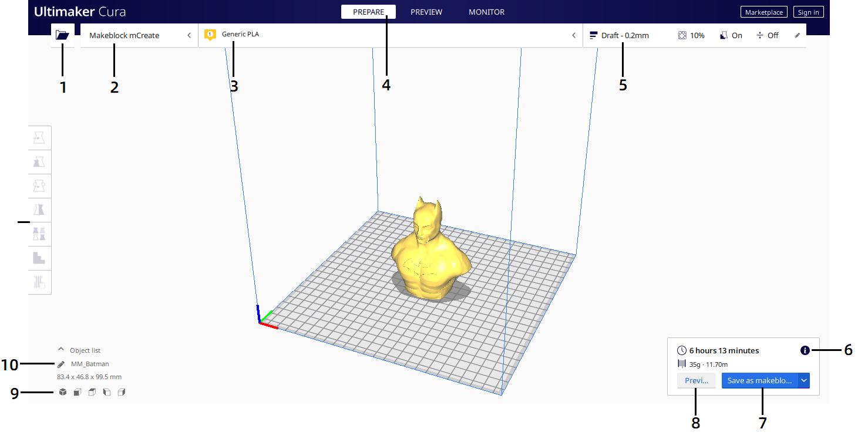Switch to front view icon
868x439 pixels.
[x=77, y=392]
